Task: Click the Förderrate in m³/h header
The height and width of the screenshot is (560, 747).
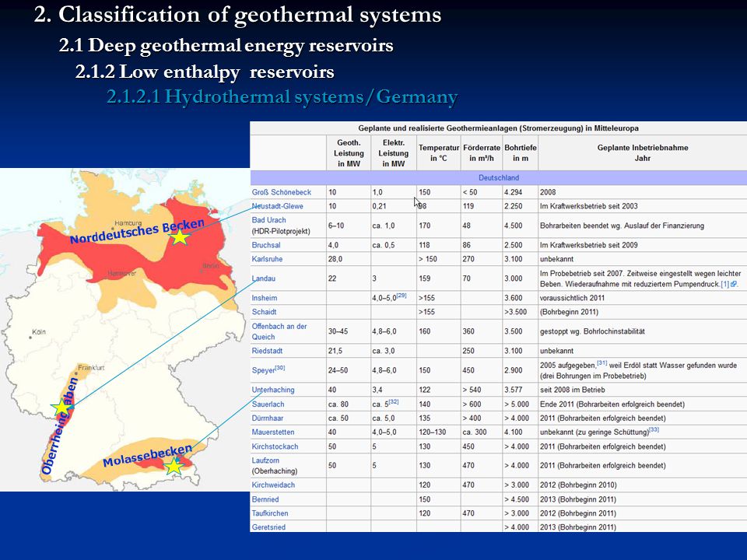Action: pos(482,153)
